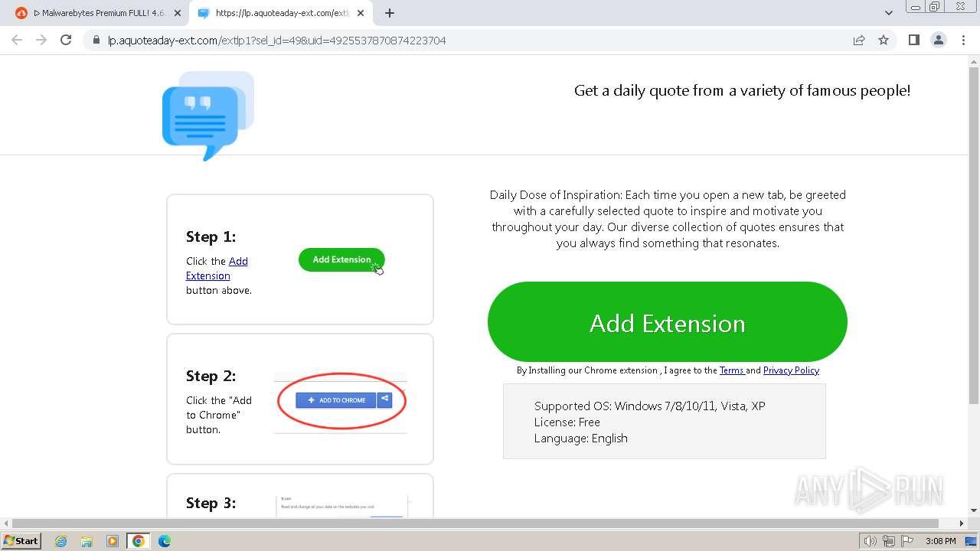Click the Daily Dose of Inspiration paragraph
Screen dimensions: 980x551
click(x=668, y=219)
